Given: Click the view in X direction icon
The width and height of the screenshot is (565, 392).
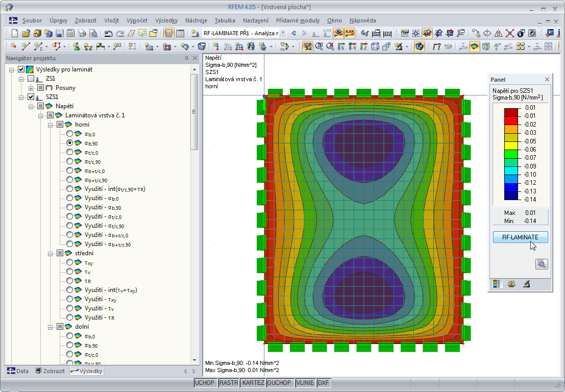Looking at the screenshot, I should [342, 46].
